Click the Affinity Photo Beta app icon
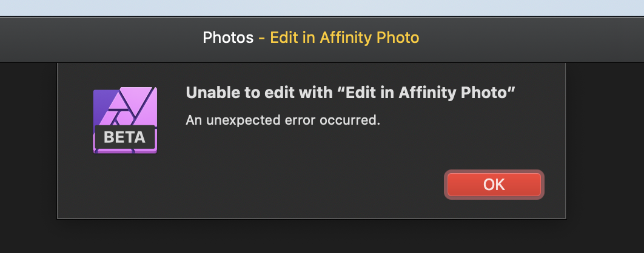 [x=125, y=120]
